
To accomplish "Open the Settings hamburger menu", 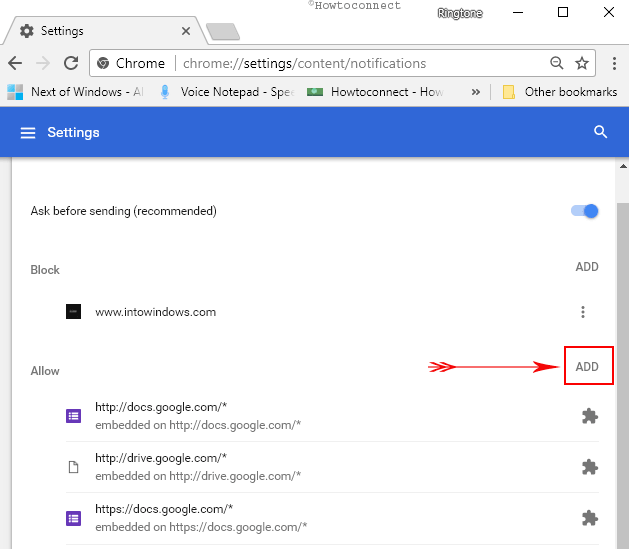I will (x=28, y=132).
